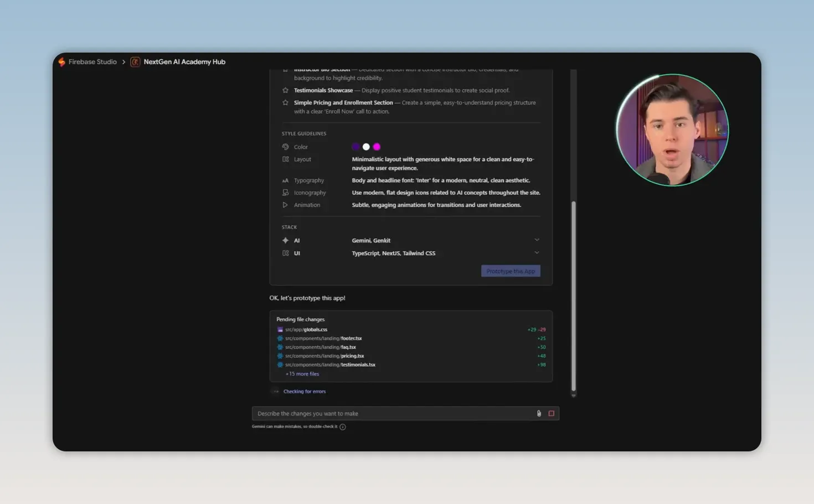Click the paperclip attach icon in the prompt box
This screenshot has height=504, width=814.
click(539, 414)
